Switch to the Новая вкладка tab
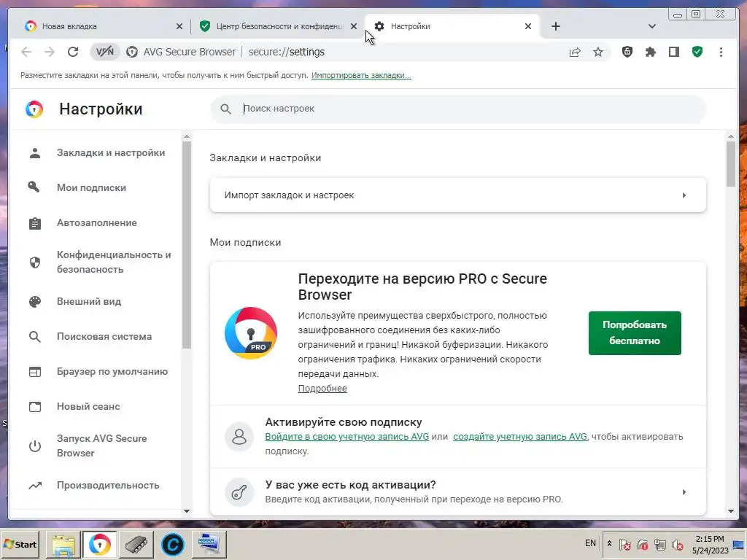The height and width of the screenshot is (560, 747). 100,26
